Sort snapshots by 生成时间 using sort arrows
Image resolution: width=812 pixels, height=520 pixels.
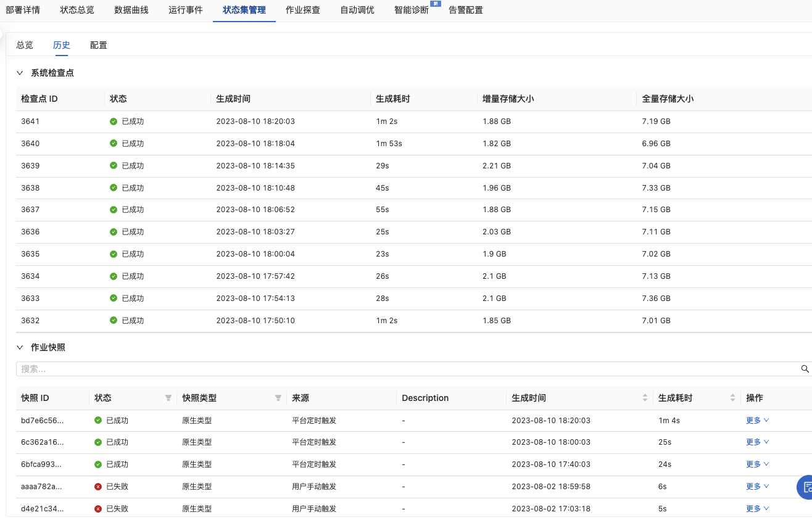645,398
